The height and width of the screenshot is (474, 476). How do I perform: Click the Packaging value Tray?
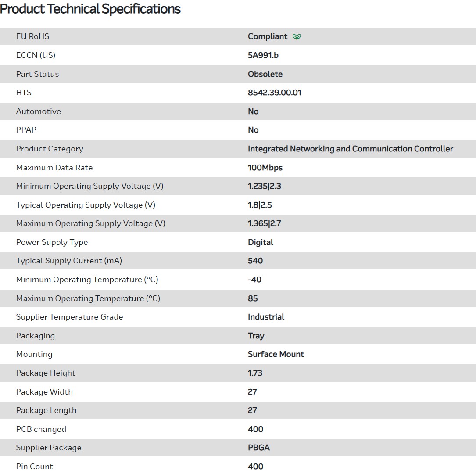click(x=256, y=336)
